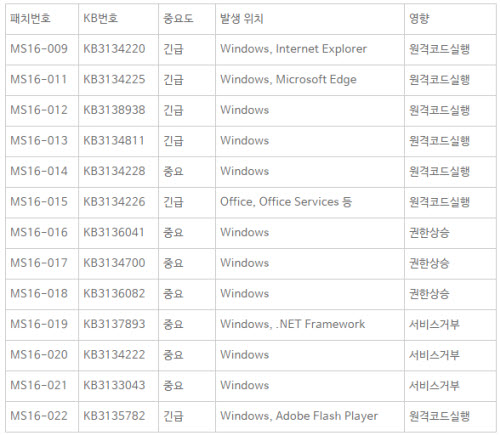Click the Windows, Adobe Flash Player cell
500x435 pixels.
coord(310,417)
